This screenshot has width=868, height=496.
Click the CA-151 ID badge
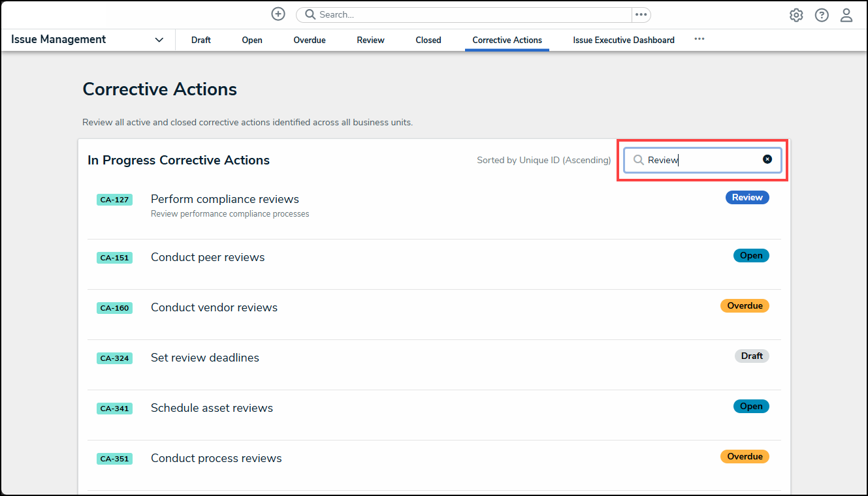(114, 258)
